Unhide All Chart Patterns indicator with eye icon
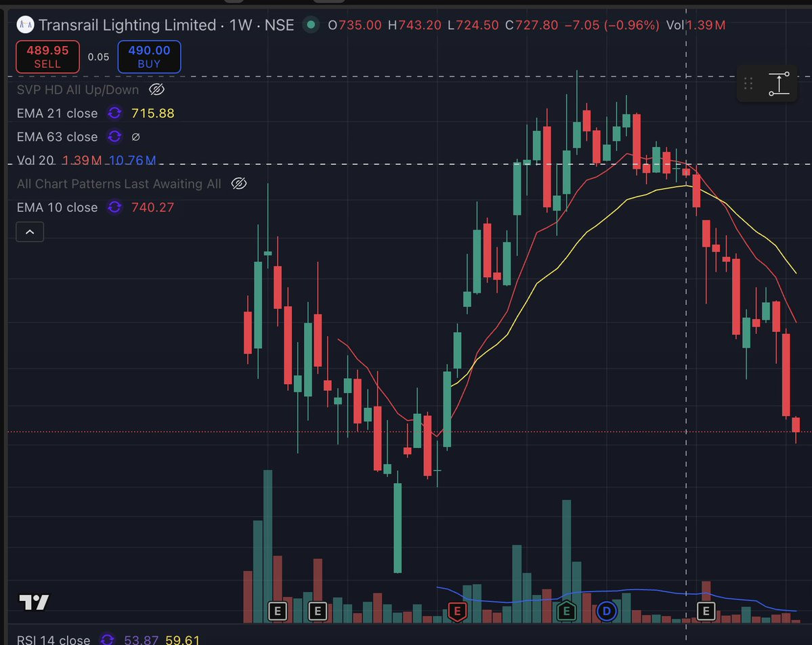This screenshot has height=645, width=812. point(239,184)
